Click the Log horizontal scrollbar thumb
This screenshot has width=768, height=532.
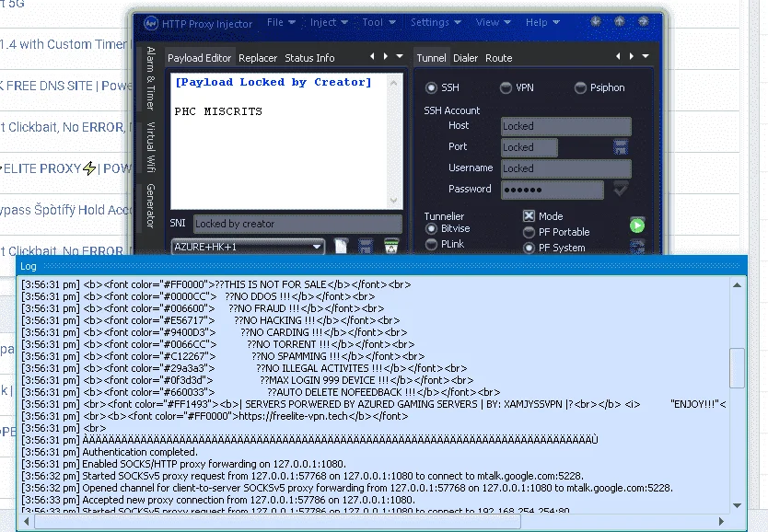click(277, 521)
